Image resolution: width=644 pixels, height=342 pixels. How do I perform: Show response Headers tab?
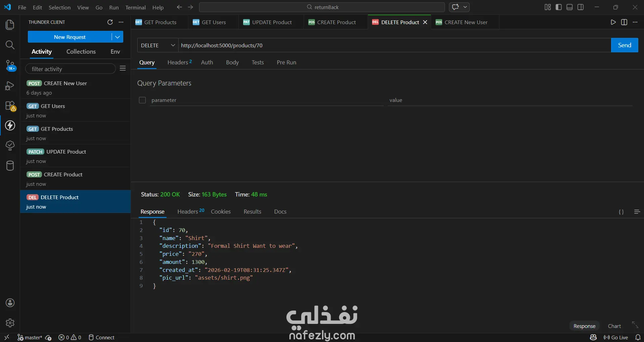191,212
